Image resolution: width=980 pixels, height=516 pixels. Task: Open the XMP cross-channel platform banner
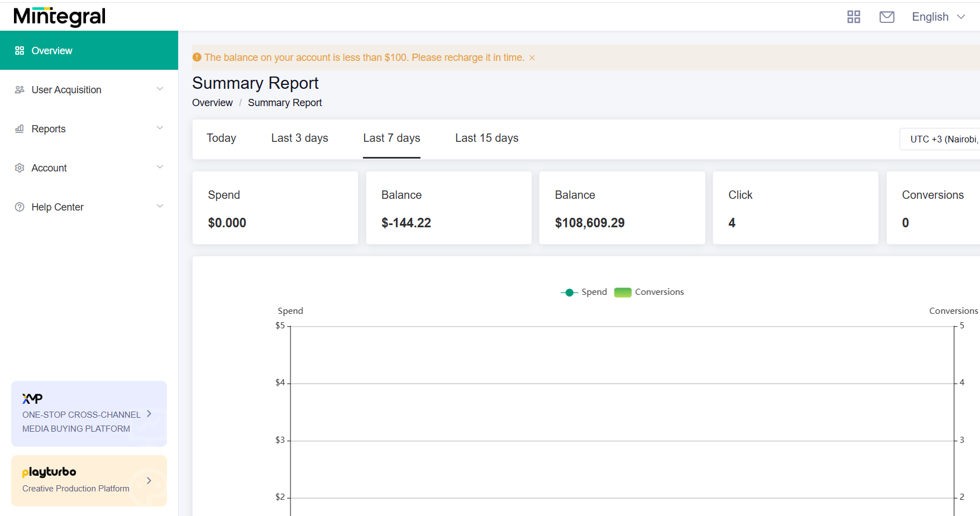[89, 414]
